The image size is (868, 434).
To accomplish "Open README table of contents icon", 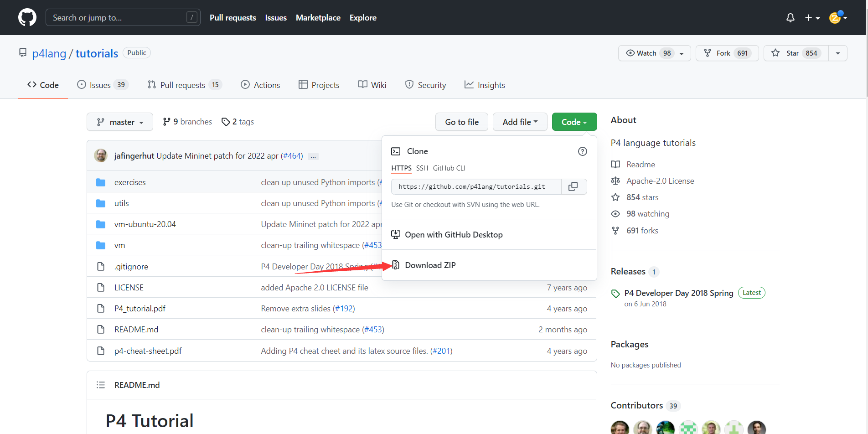I will tap(101, 385).
